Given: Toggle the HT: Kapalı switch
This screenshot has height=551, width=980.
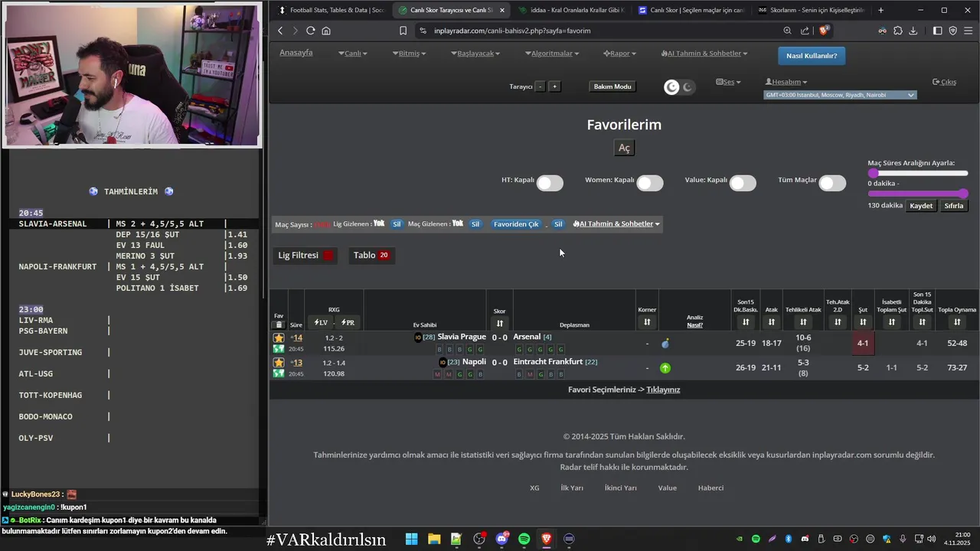Looking at the screenshot, I should 550,183.
